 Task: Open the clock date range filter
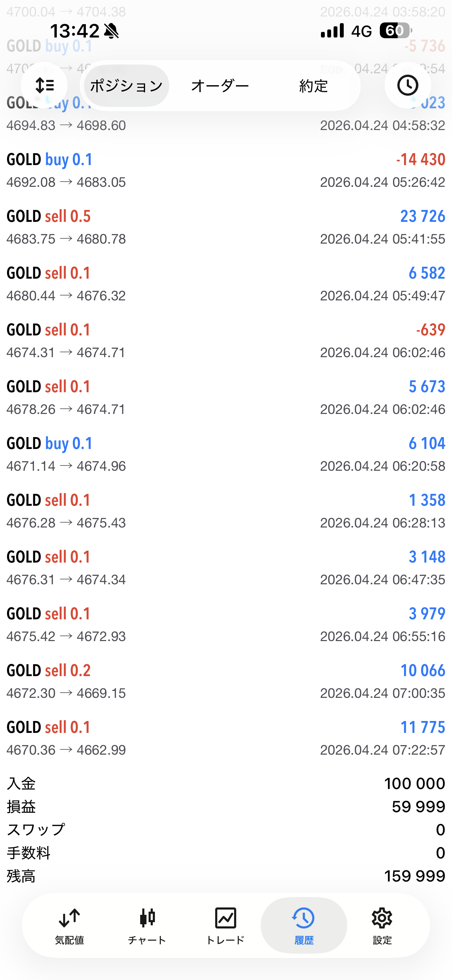(408, 85)
